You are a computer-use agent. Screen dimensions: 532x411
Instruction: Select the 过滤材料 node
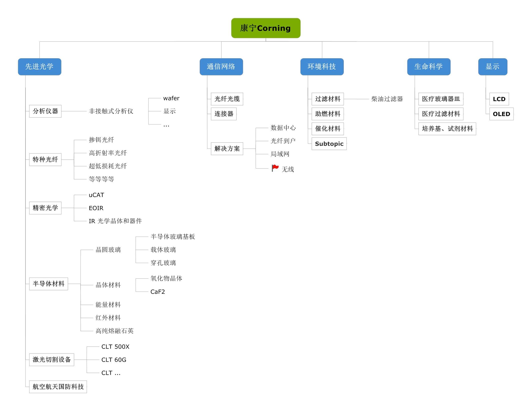click(x=328, y=99)
